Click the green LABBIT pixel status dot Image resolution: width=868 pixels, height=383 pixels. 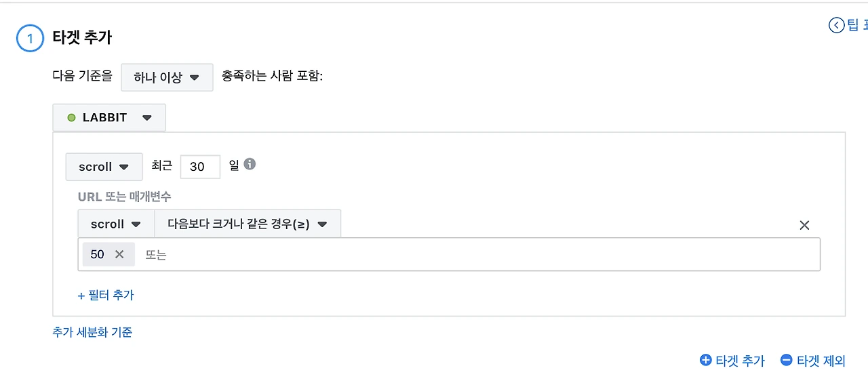pos(71,118)
